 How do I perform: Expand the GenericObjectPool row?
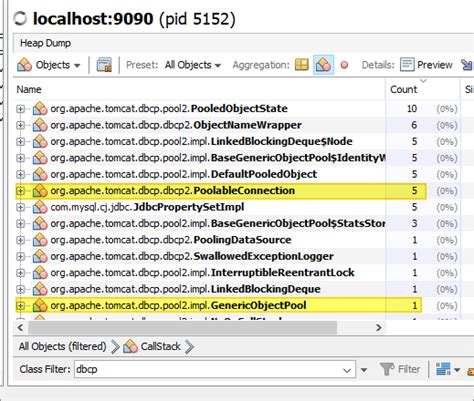pos(20,305)
